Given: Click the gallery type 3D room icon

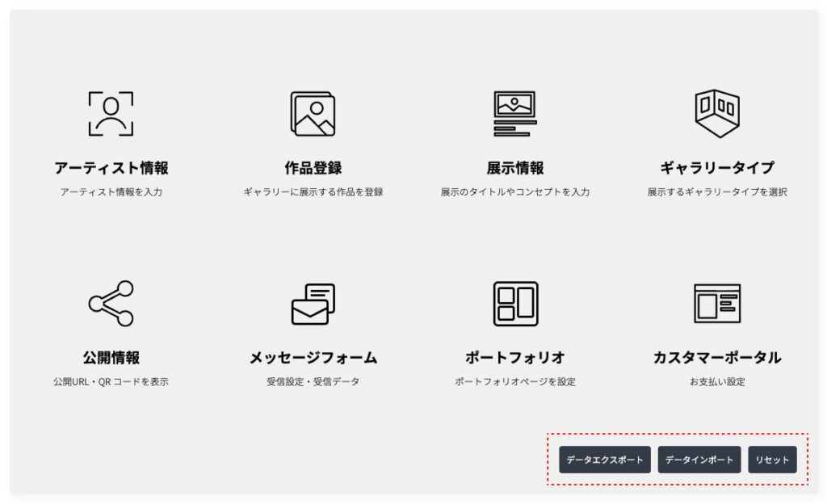Looking at the screenshot, I should pyautogui.click(x=716, y=114).
